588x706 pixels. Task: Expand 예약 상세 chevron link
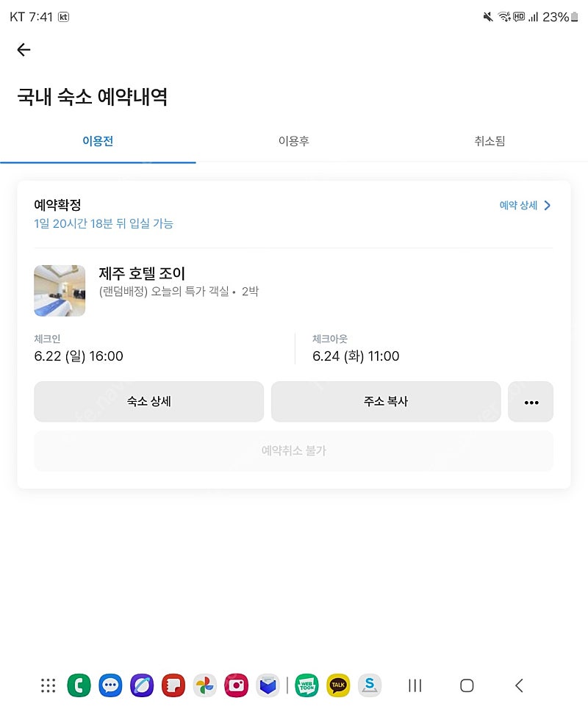[525, 205]
